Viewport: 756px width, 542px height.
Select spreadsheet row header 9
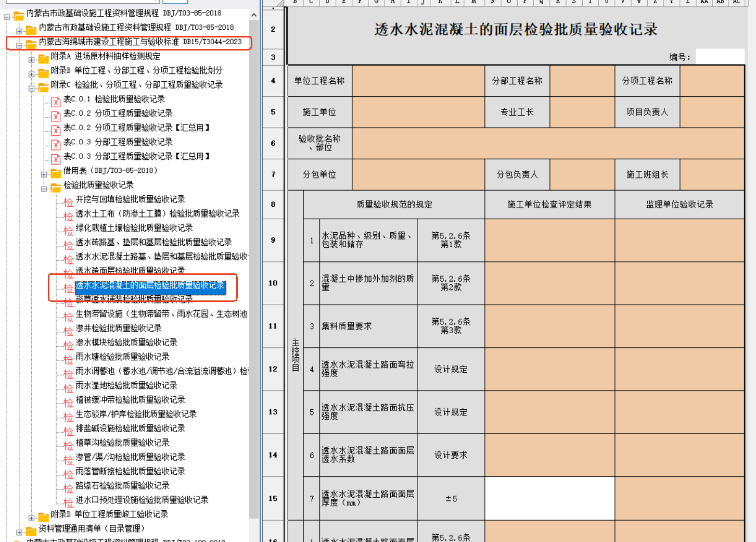tap(273, 240)
